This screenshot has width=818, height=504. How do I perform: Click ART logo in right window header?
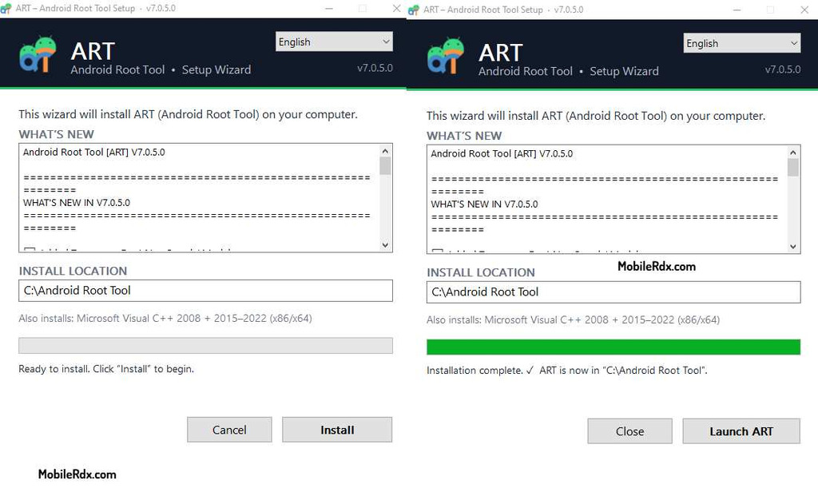446,56
